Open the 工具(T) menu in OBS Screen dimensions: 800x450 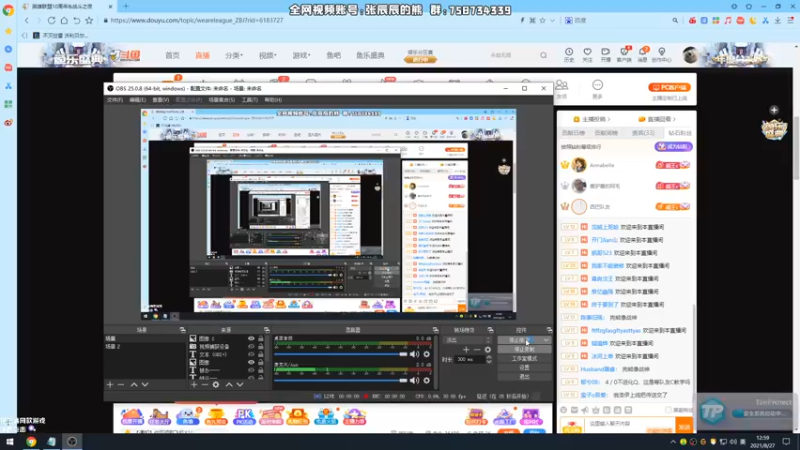[x=249, y=100]
